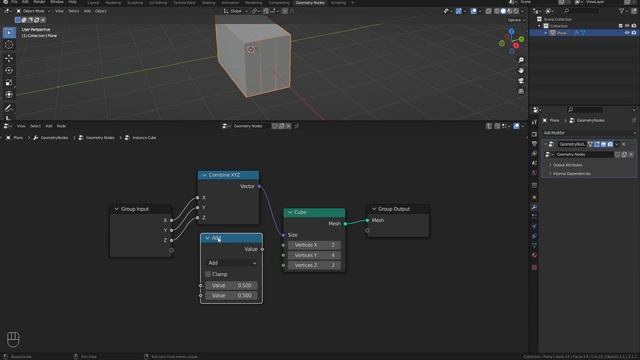
Task: Hide the Collection in outliner
Action: tap(627, 26)
